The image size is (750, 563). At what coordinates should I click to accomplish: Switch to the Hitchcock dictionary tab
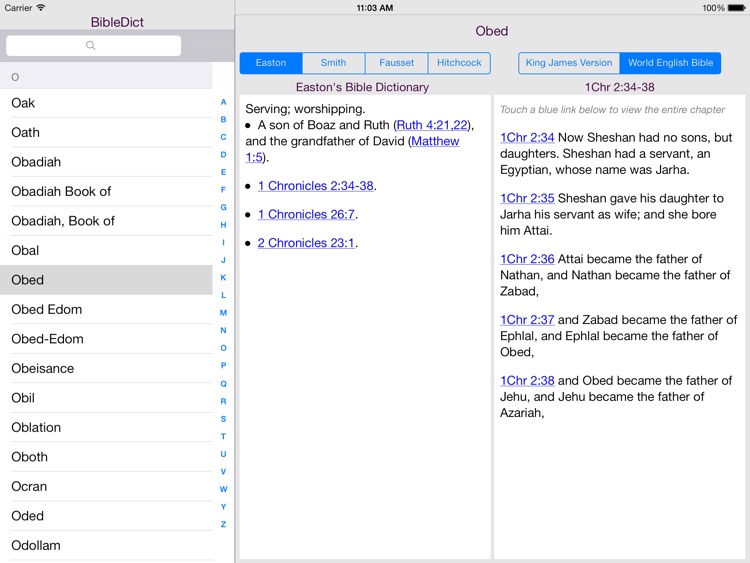[459, 63]
